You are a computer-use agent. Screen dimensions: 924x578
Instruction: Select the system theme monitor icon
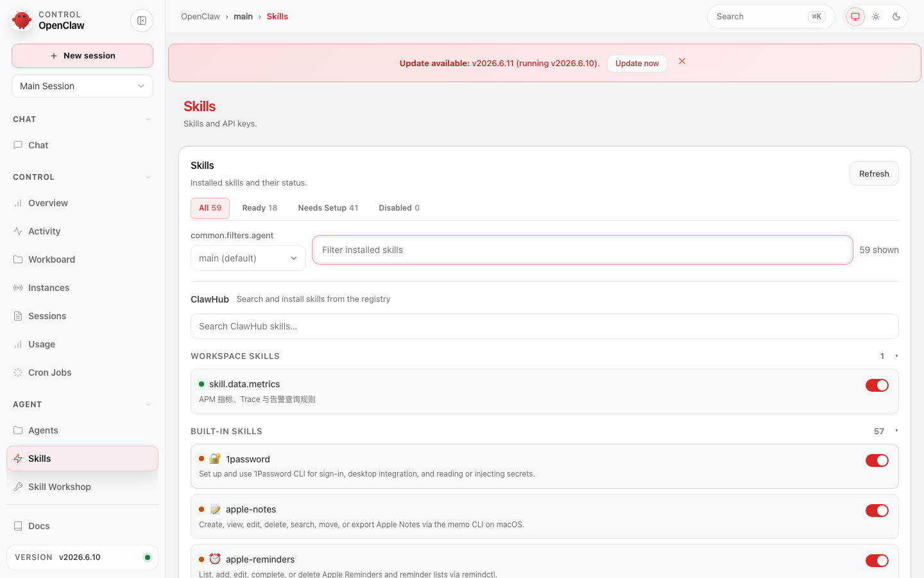[x=855, y=17]
